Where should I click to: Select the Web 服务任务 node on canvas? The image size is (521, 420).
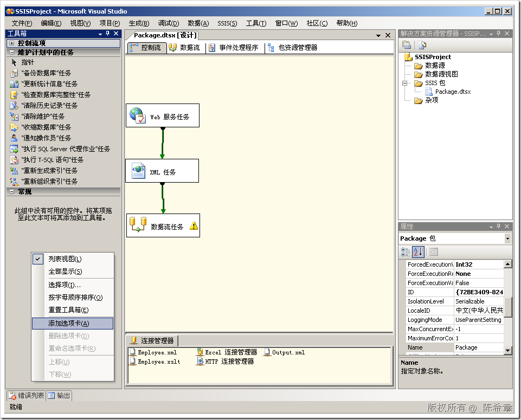pos(163,115)
